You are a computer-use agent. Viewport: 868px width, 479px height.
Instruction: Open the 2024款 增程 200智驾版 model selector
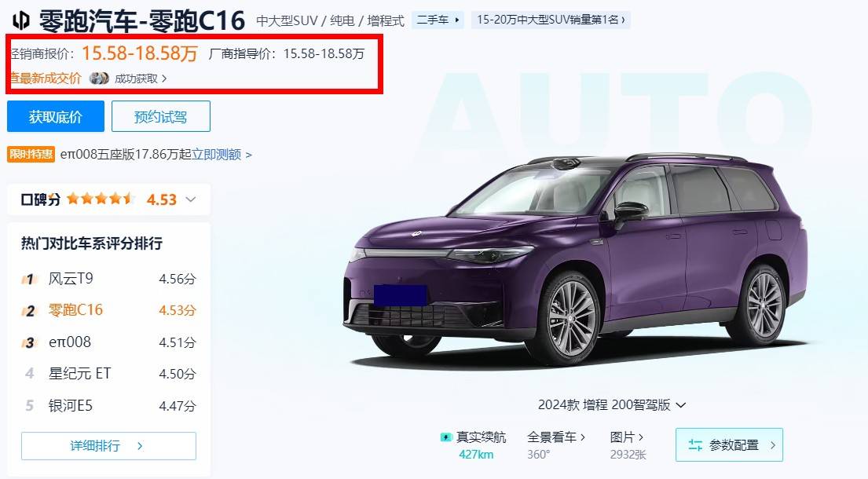612,405
